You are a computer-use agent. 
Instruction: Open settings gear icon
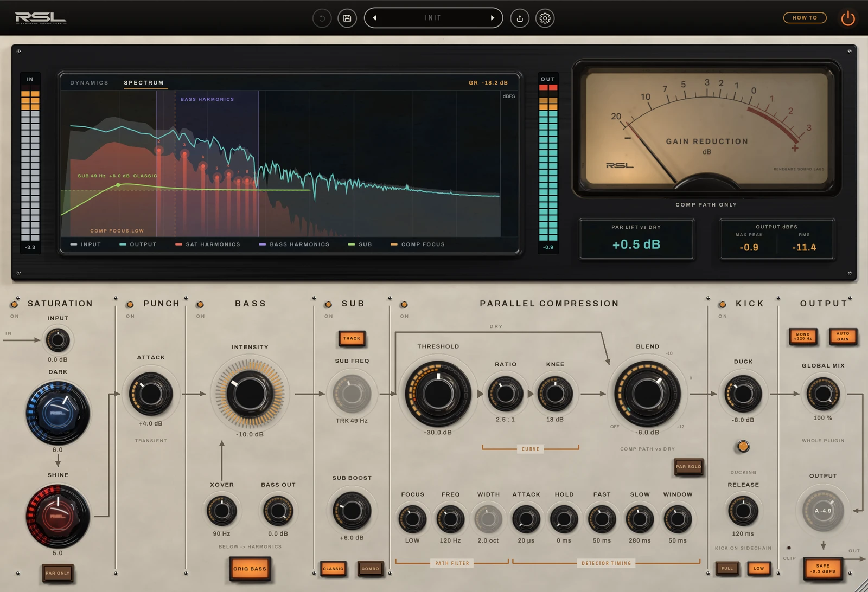coord(545,18)
